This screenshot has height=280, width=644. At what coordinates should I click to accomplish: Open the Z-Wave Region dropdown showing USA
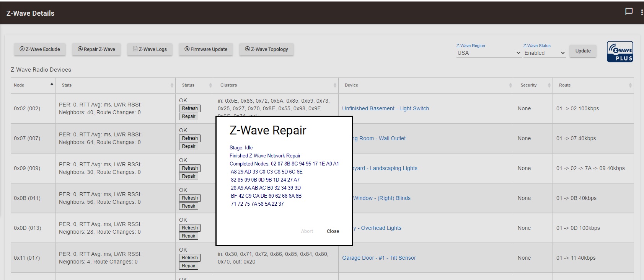(x=489, y=53)
